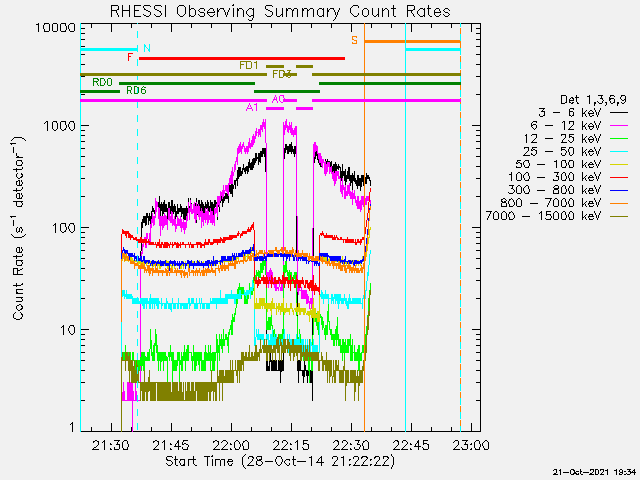Click the orange S flag bar
The width and height of the screenshot is (640, 480).
pyautogui.click(x=413, y=42)
